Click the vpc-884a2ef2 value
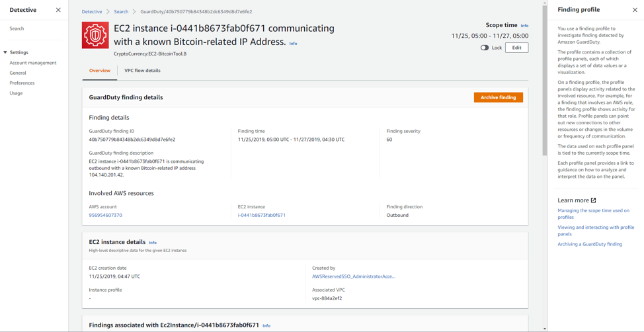 click(327, 298)
